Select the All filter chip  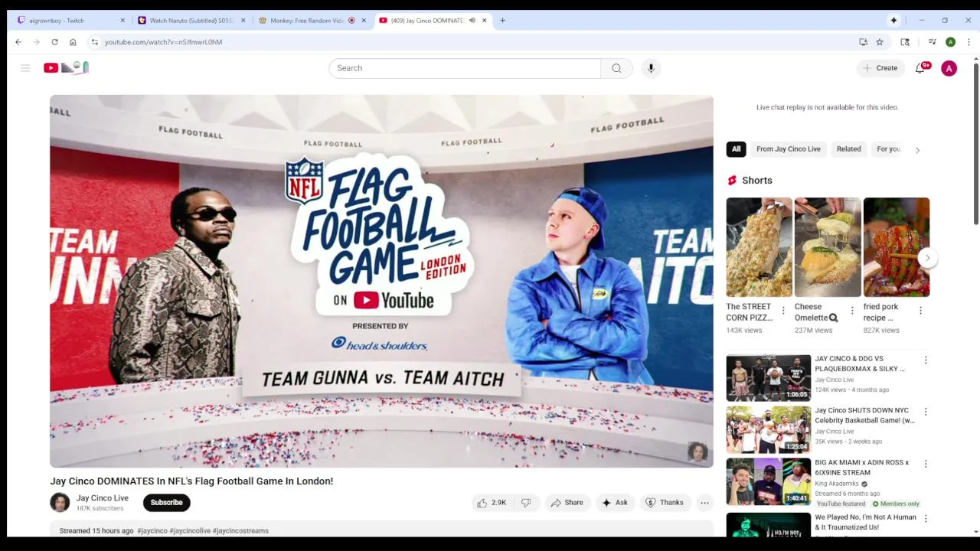click(x=736, y=149)
